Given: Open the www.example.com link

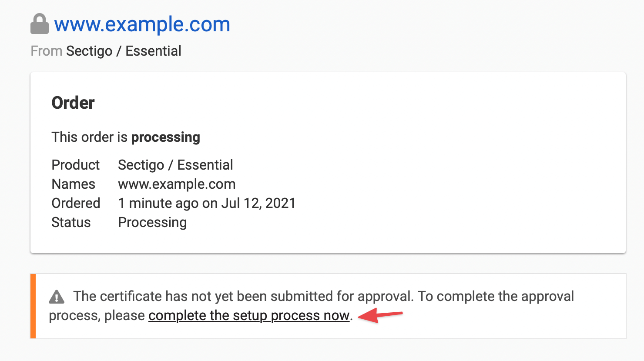Looking at the screenshot, I should (141, 25).
